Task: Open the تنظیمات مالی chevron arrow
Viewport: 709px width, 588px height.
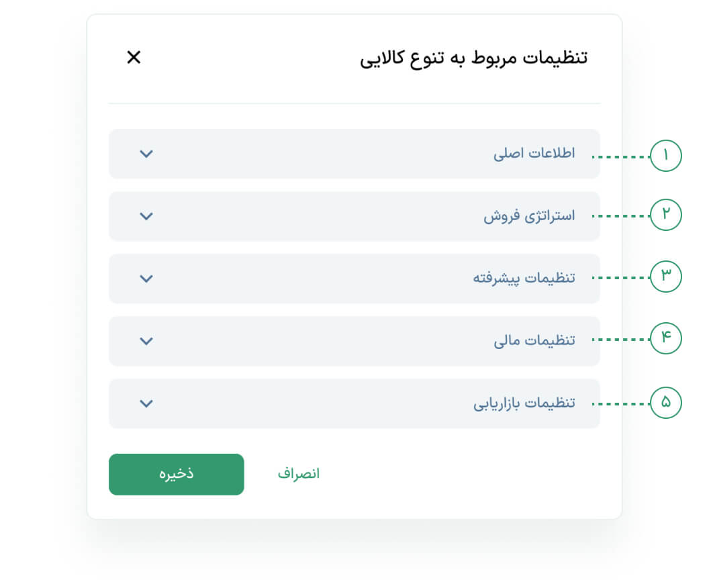Action: 146,341
